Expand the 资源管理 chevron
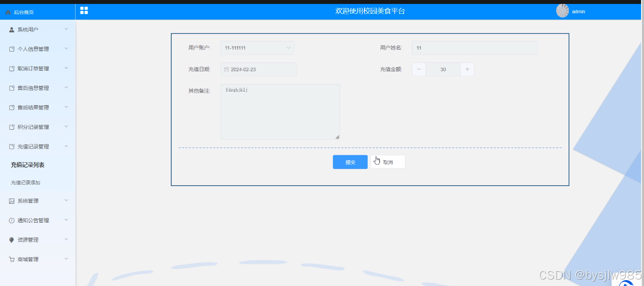 click(x=66, y=239)
